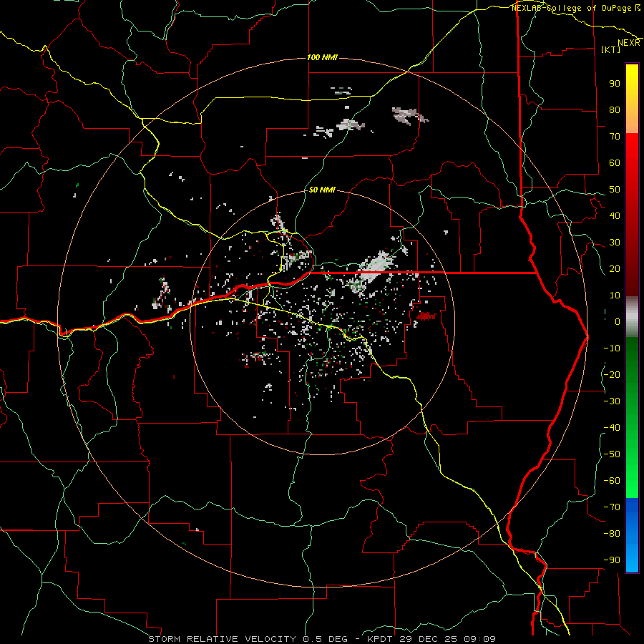Select the 30 value on the velocity scale
The height and width of the screenshot is (644, 644).
coord(615,243)
